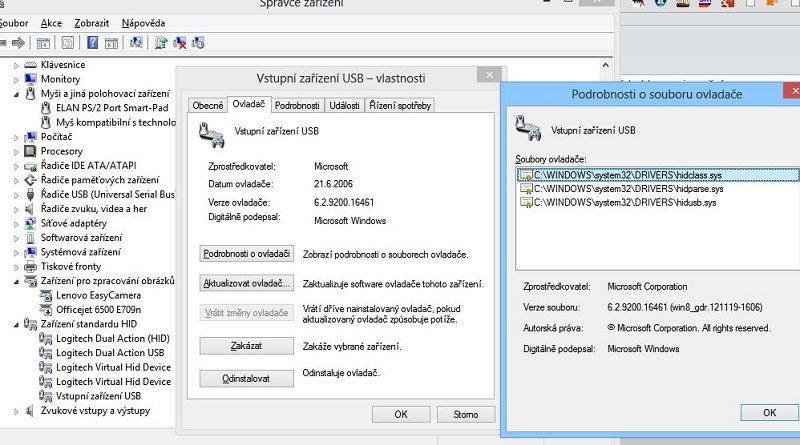
Task: Select Logitech Dual Action USB
Action: pyautogui.click(x=110, y=353)
